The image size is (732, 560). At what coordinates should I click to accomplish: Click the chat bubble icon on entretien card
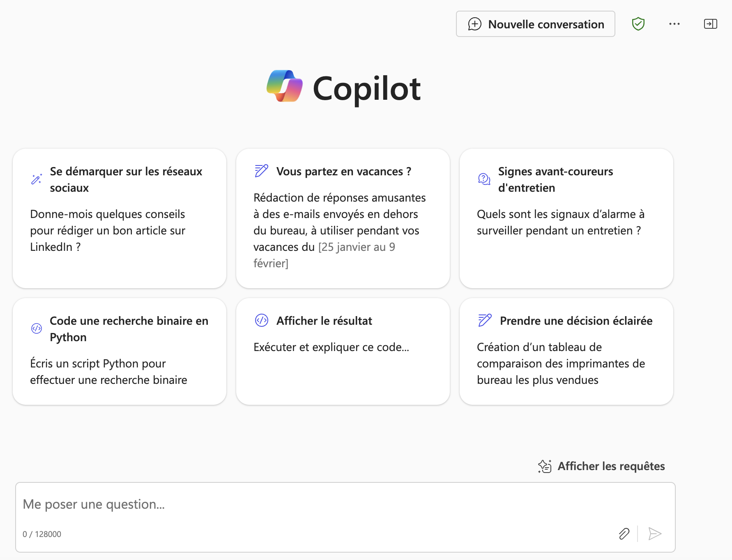pyautogui.click(x=483, y=179)
